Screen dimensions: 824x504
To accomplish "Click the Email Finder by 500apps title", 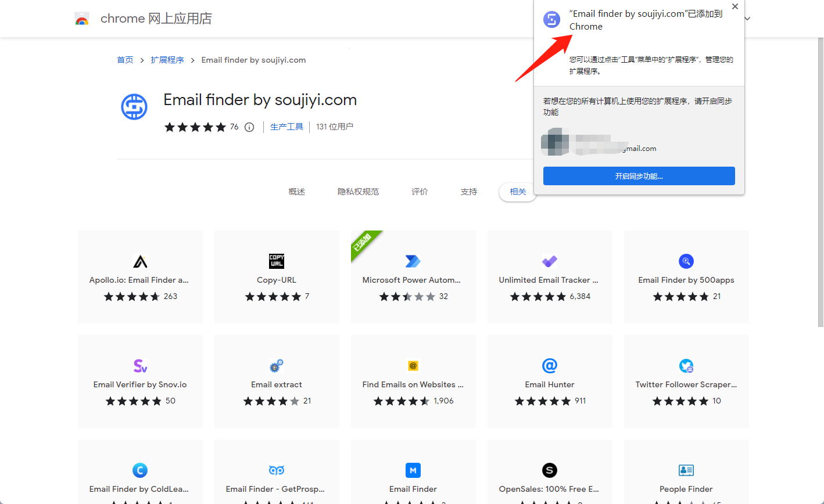I will click(x=686, y=280).
